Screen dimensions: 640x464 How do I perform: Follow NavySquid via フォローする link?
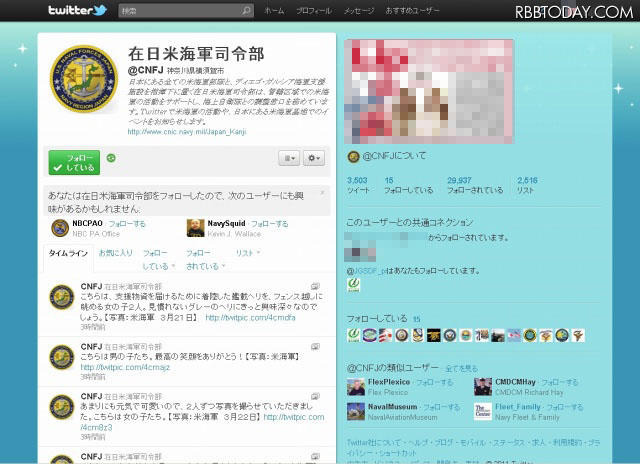click(x=269, y=224)
